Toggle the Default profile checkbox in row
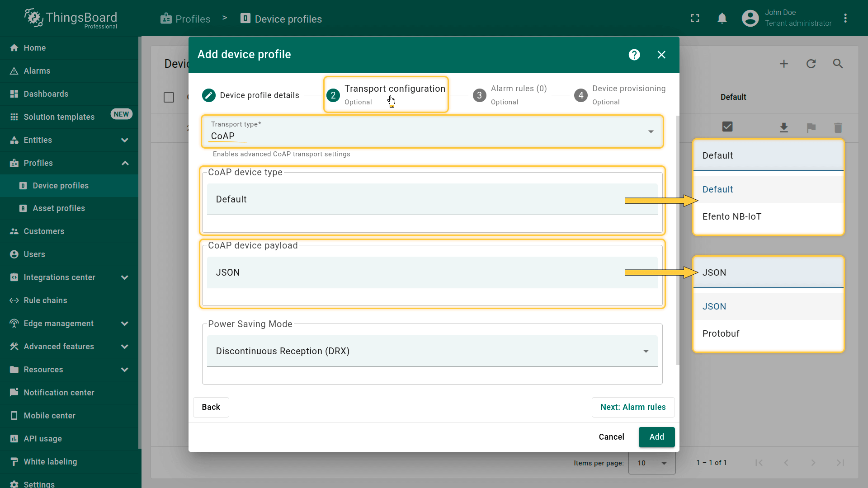 tap(727, 127)
